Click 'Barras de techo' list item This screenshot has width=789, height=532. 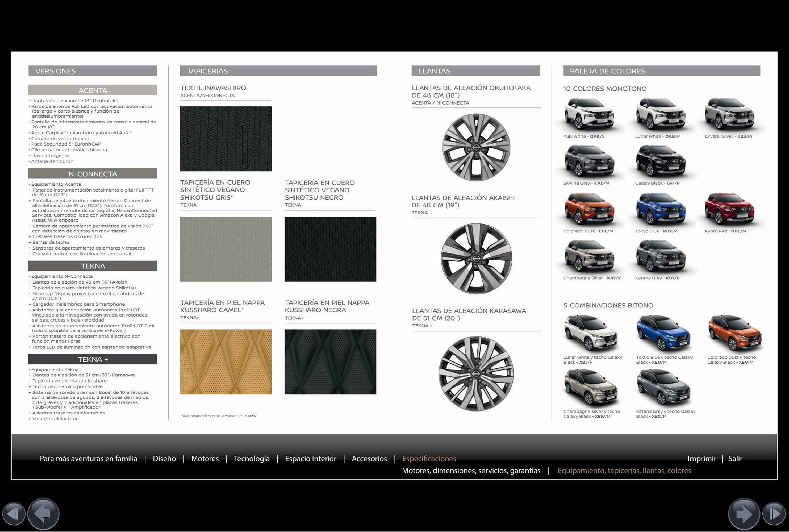pos(49,242)
